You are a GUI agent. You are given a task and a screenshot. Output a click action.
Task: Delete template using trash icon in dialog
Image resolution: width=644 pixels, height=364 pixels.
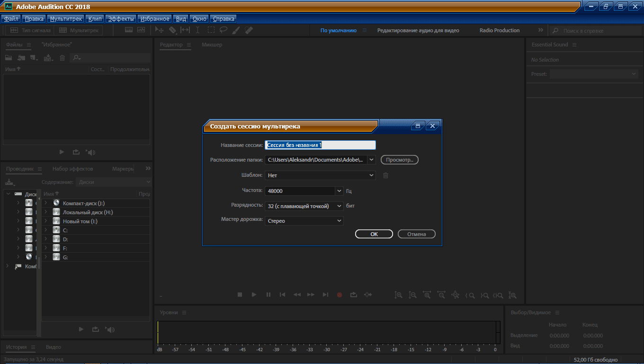(x=385, y=175)
